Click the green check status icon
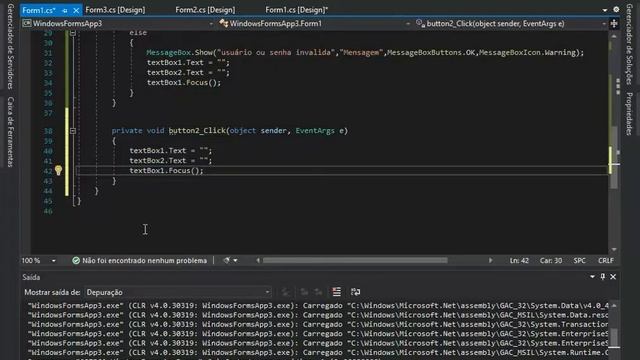Screen dimensions: 640x360 pos(76,260)
